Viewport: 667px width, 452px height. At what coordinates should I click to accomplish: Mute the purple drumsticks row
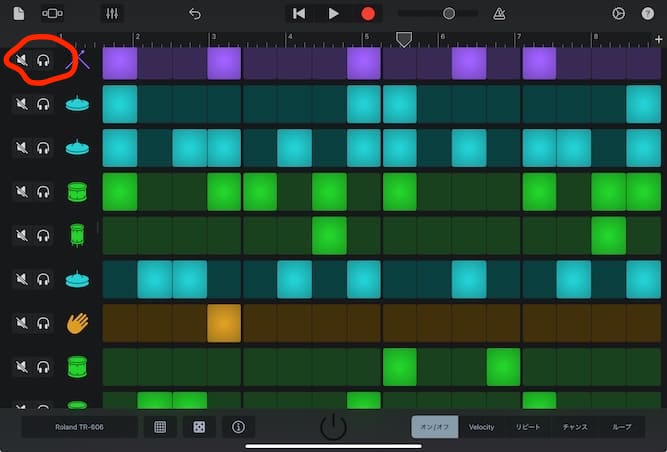(22, 60)
